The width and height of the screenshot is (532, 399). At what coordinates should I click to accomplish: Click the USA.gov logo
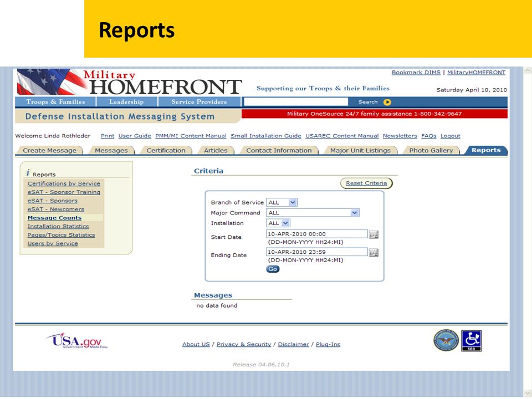coord(77,340)
